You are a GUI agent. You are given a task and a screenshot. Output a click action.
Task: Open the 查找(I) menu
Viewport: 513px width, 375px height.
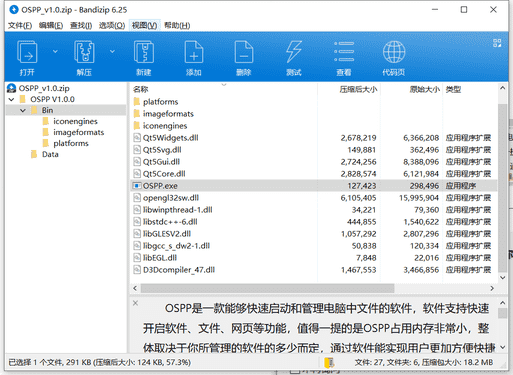pyautogui.click(x=81, y=25)
